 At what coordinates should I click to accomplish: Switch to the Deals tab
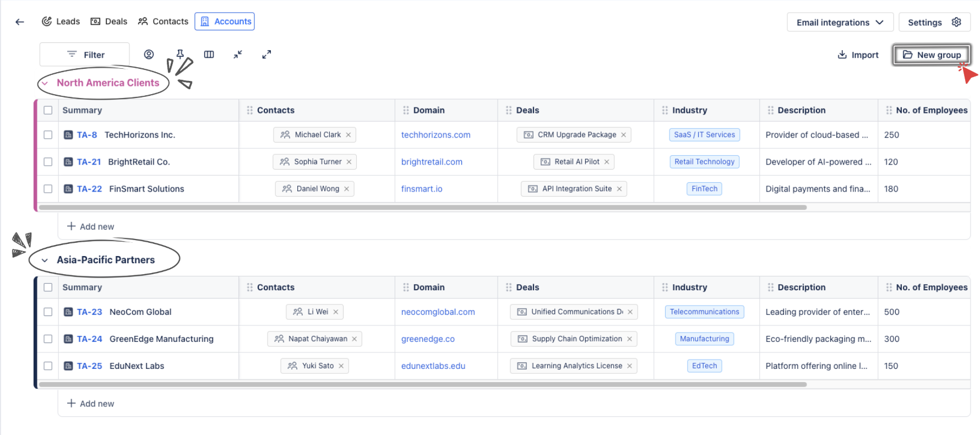coord(109,21)
